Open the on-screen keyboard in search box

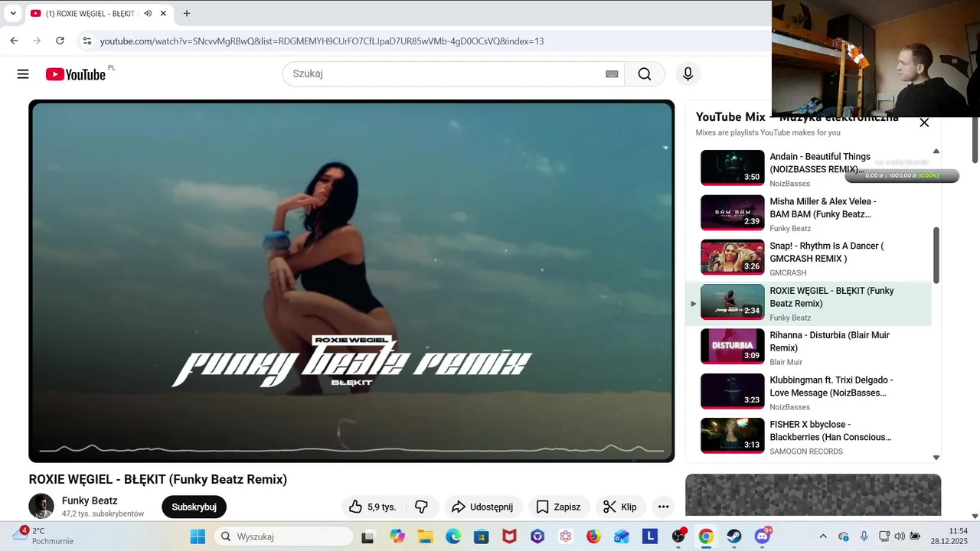coord(612,74)
